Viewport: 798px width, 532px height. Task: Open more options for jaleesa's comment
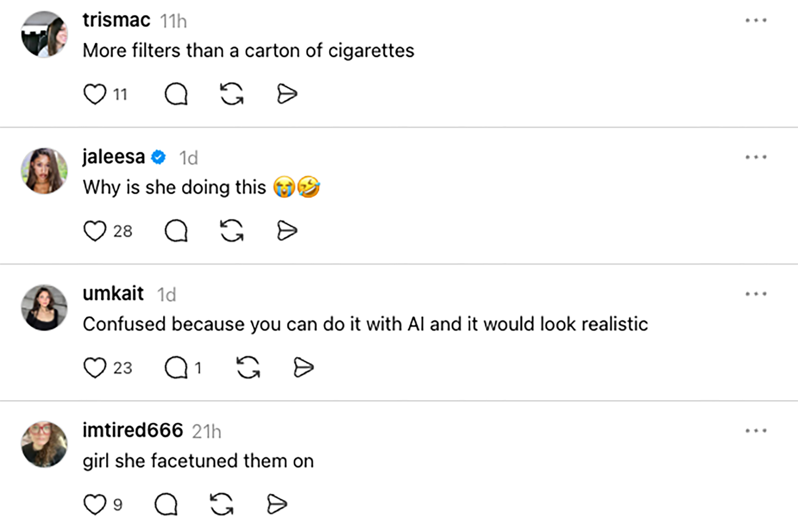pos(756,157)
